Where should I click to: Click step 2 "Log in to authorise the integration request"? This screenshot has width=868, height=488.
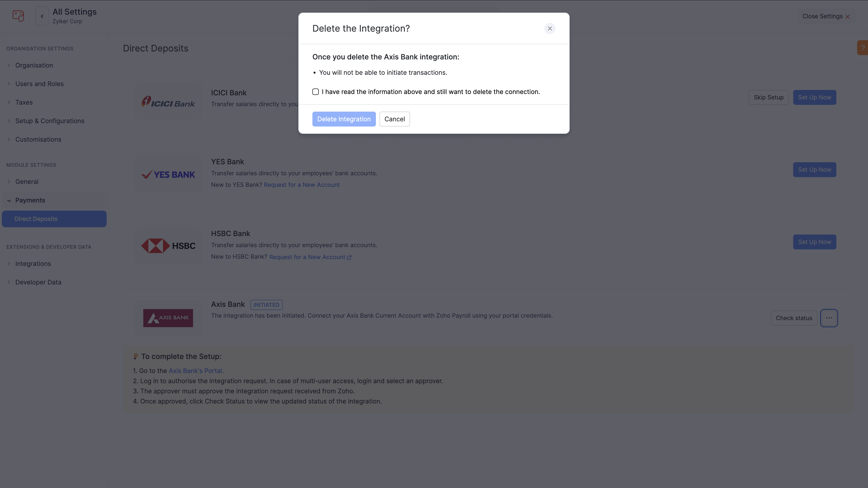pyautogui.click(x=288, y=381)
